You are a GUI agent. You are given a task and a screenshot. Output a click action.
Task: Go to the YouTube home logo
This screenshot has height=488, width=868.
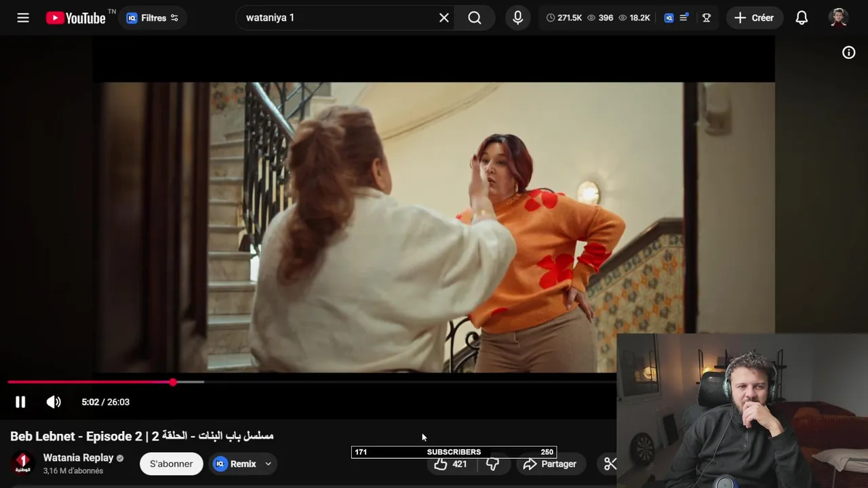76,18
